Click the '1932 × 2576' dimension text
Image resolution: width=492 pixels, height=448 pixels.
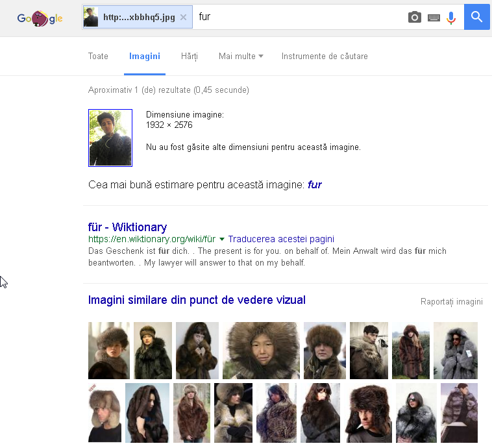pyautogui.click(x=169, y=125)
